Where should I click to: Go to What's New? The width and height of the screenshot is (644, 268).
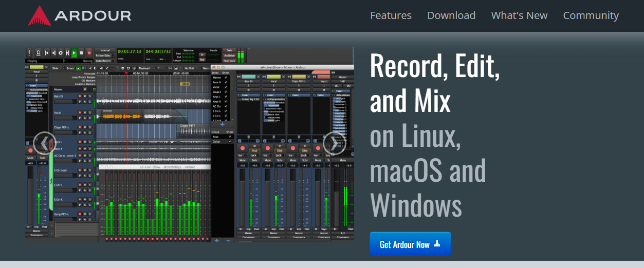click(519, 15)
